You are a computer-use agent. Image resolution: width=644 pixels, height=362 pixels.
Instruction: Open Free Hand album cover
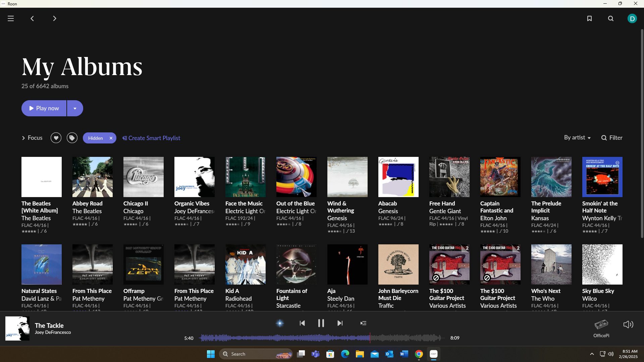pyautogui.click(x=449, y=177)
